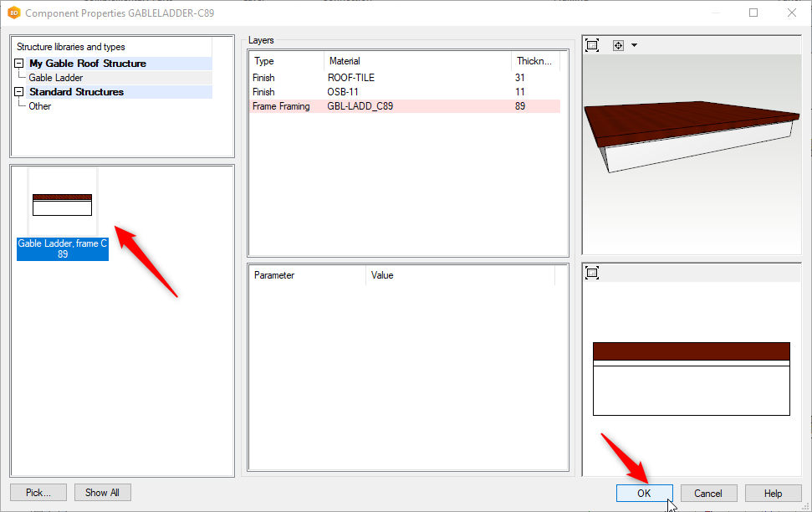Collapse the Standard Structures node
This screenshot has height=512, width=812.
point(19,92)
